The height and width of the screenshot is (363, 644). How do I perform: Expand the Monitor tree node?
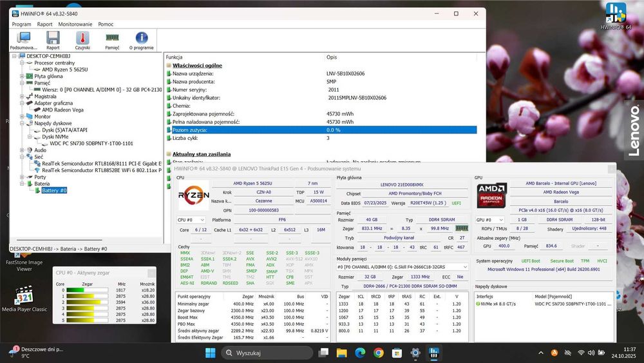[22, 116]
